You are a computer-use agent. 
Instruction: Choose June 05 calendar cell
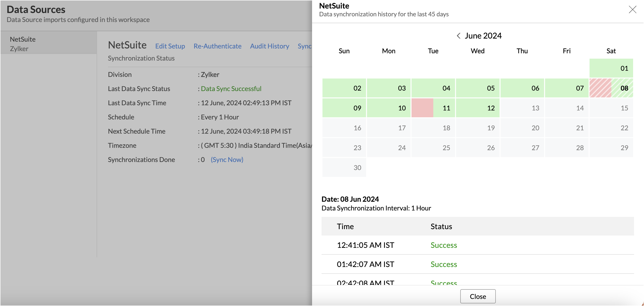(x=478, y=88)
